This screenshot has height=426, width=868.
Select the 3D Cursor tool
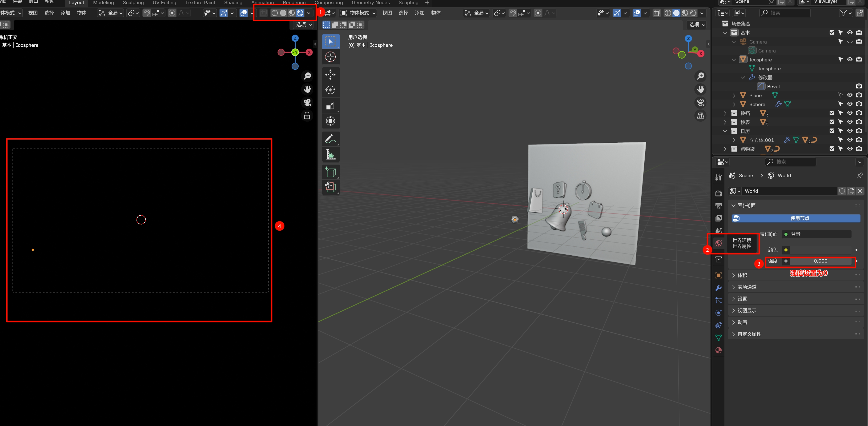(330, 57)
